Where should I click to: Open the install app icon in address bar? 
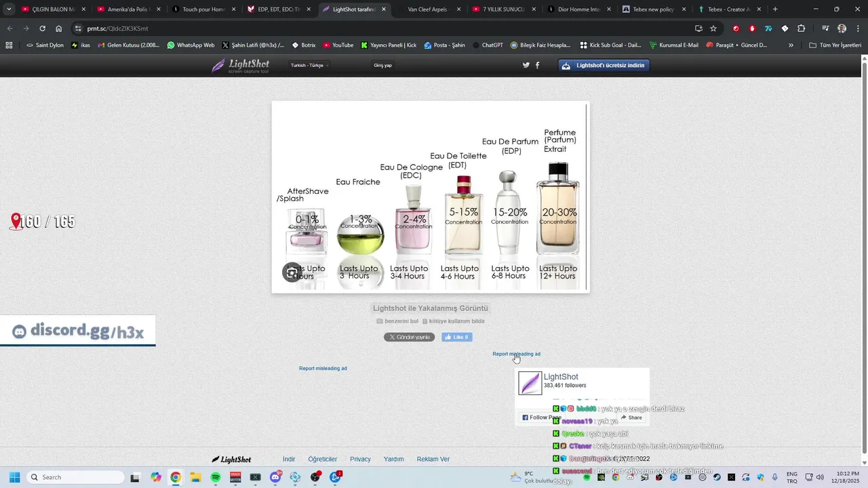click(698, 28)
